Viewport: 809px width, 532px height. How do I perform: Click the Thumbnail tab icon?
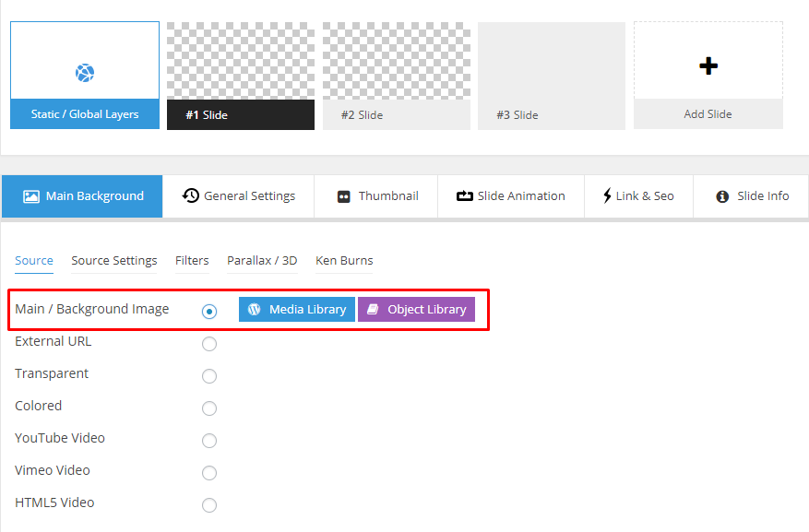click(344, 196)
